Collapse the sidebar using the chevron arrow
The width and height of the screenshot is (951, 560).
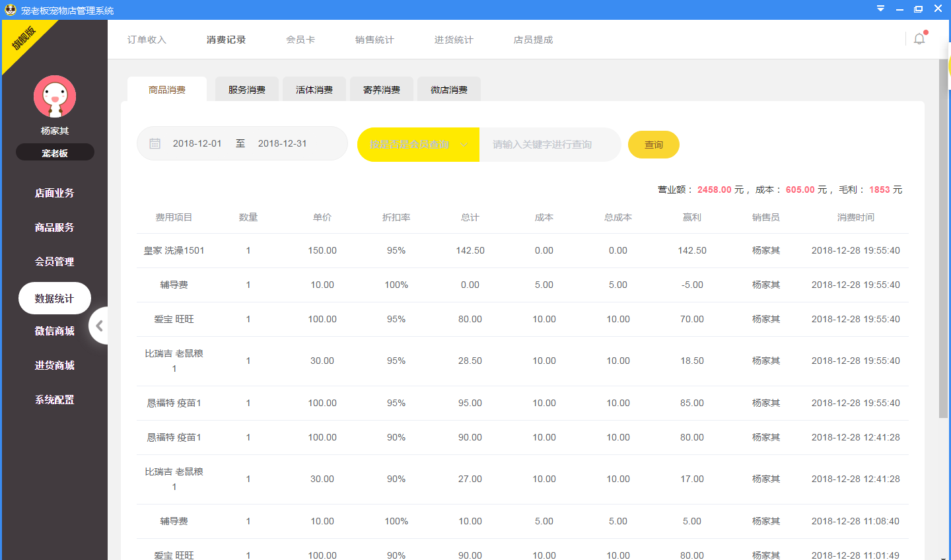tap(99, 326)
